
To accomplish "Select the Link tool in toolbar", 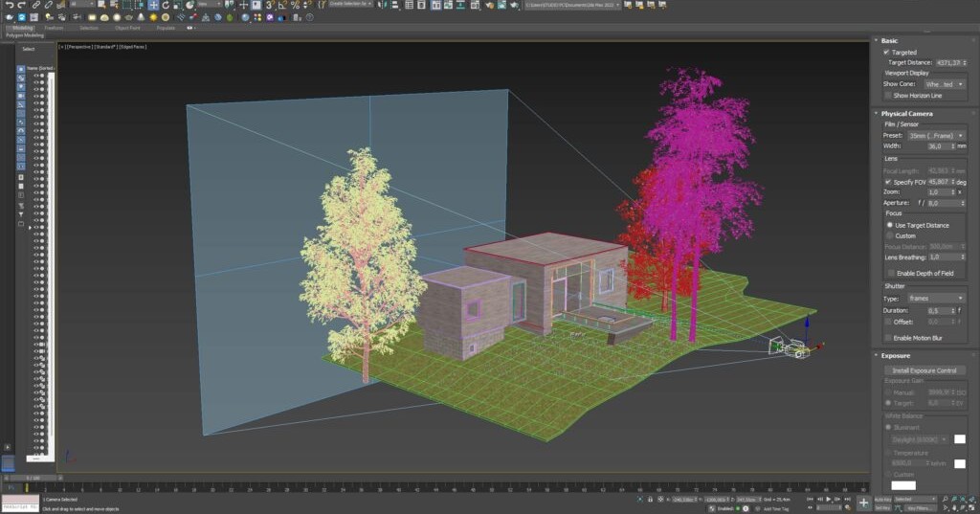I will (x=36, y=5).
